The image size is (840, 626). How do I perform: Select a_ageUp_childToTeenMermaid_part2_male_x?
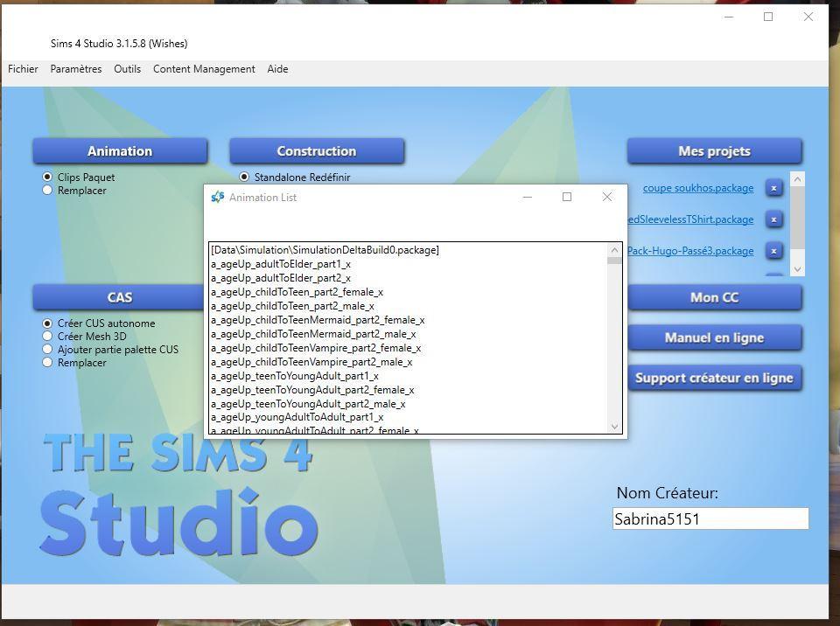pyautogui.click(x=409, y=334)
